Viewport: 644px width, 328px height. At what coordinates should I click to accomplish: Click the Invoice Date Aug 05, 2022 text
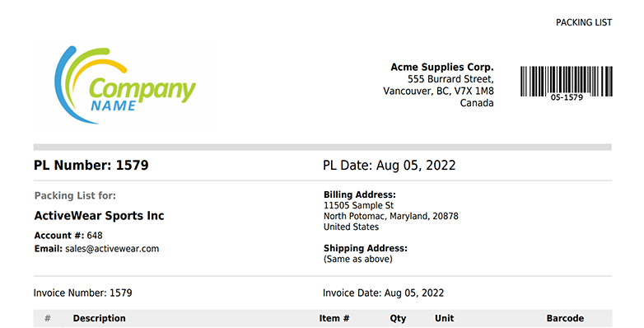tap(383, 293)
